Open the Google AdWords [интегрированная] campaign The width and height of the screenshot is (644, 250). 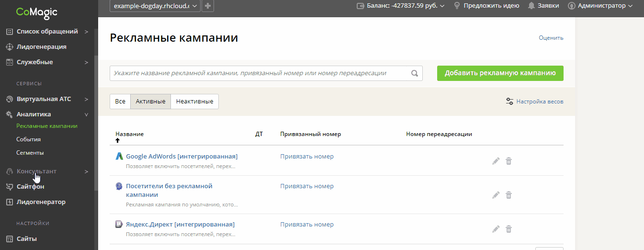181,156
